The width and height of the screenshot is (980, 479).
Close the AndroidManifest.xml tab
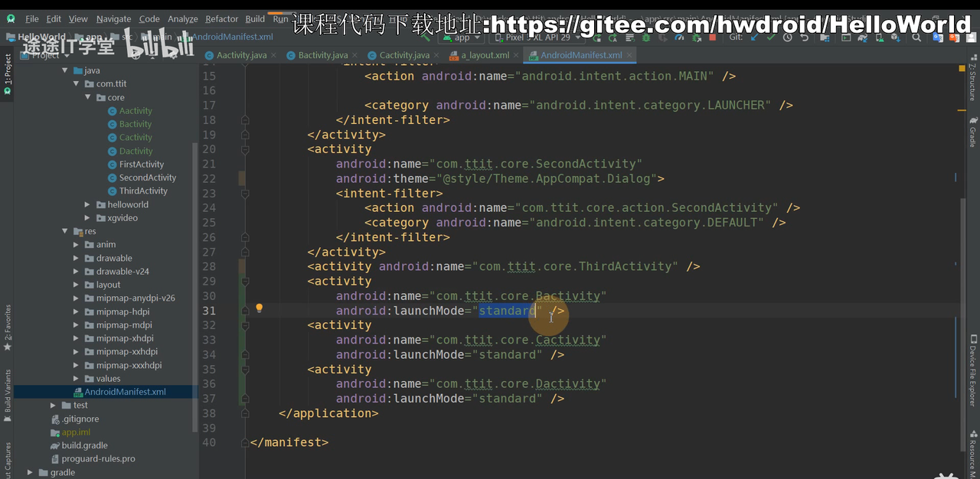630,55
